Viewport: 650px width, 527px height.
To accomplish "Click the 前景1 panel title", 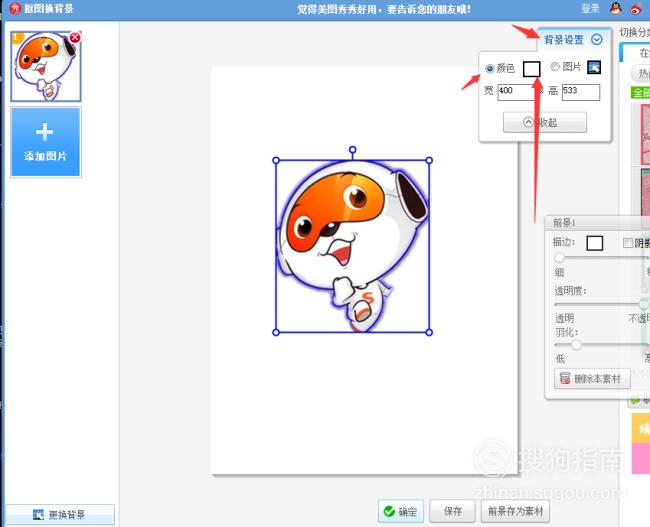I will pos(565,223).
